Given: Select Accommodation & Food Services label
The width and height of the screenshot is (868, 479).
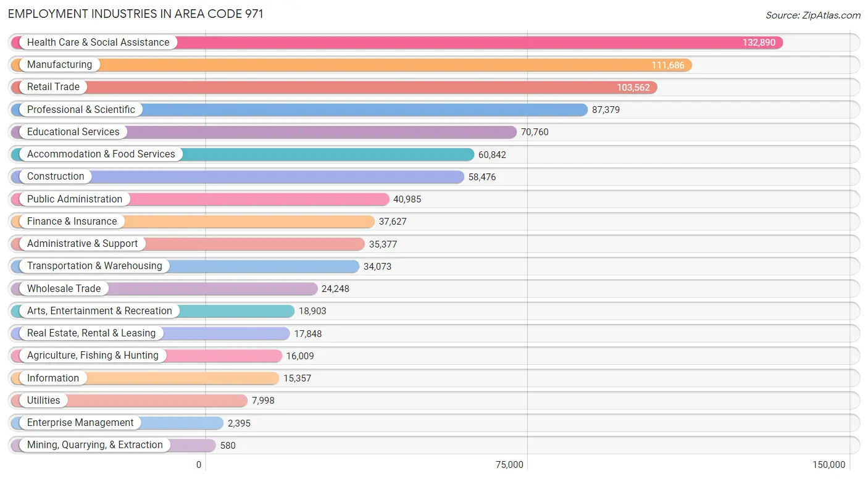Looking at the screenshot, I should tap(101, 154).
